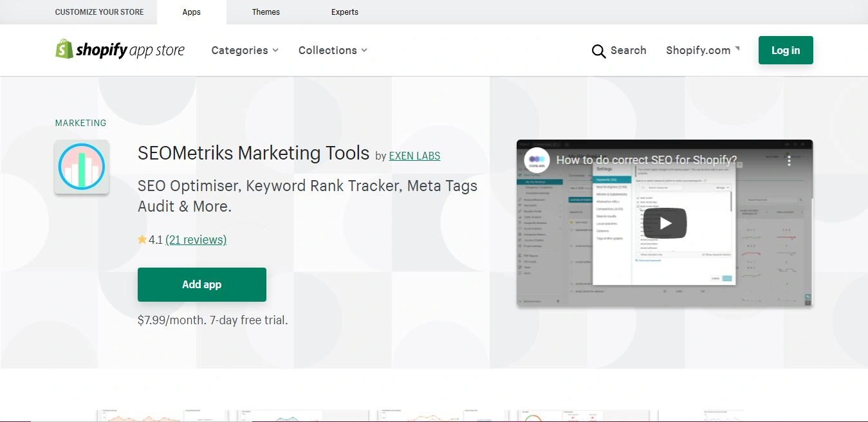Expand the Collections dropdown
This screenshot has height=422, width=868.
pyautogui.click(x=333, y=50)
